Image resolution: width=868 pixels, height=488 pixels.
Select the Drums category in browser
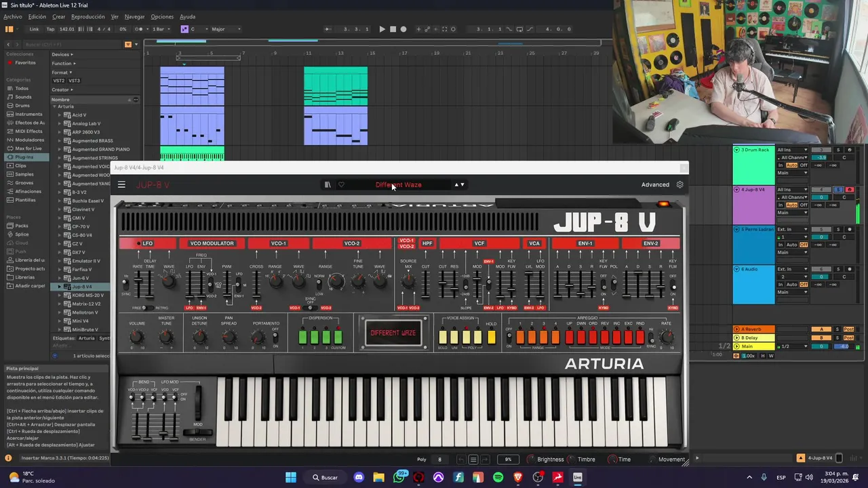click(x=22, y=106)
